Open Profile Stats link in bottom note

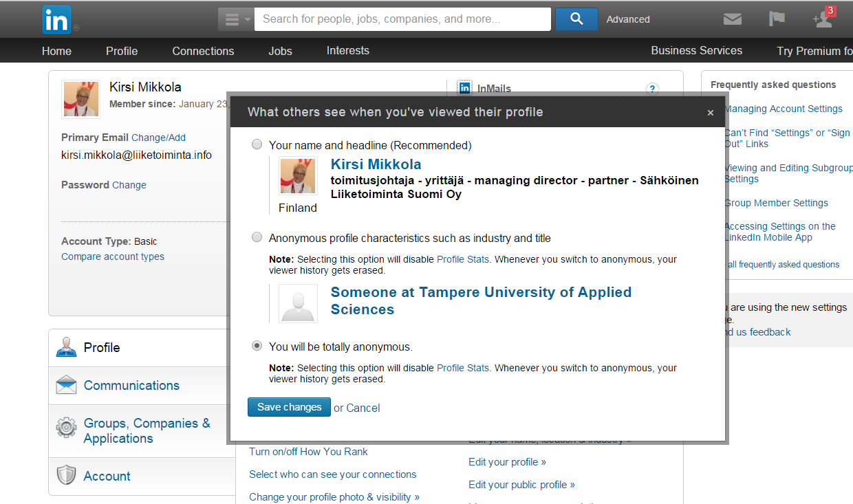coord(463,368)
